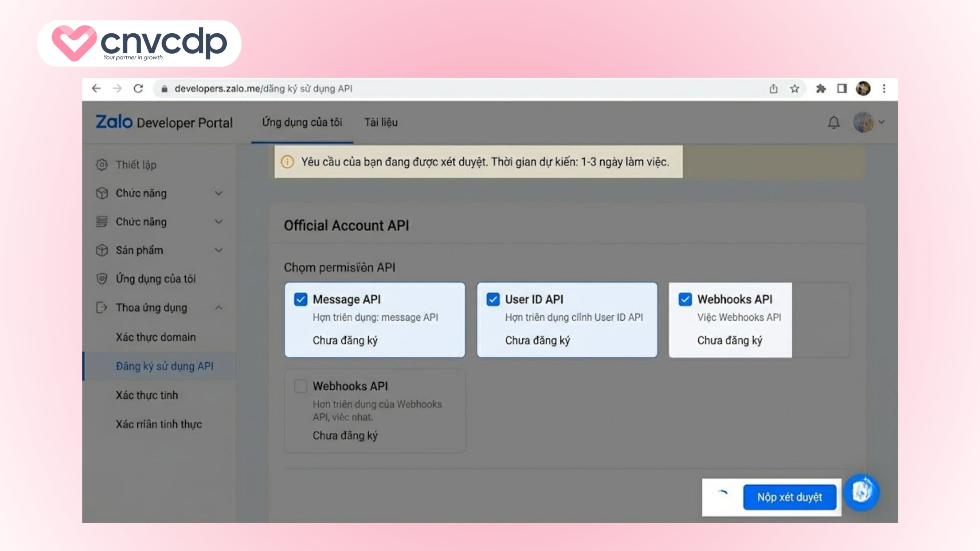The image size is (980, 551).
Task: Click the Zalo Developer Portal logo
Action: [x=115, y=122]
